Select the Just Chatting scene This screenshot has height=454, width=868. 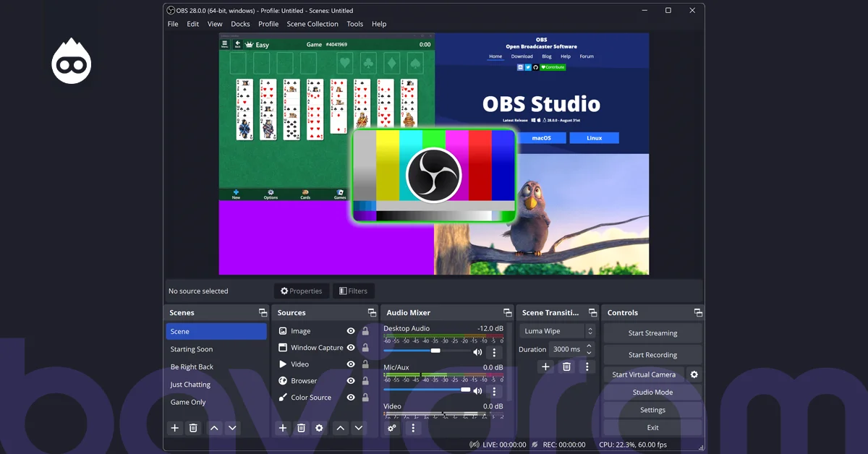point(190,385)
